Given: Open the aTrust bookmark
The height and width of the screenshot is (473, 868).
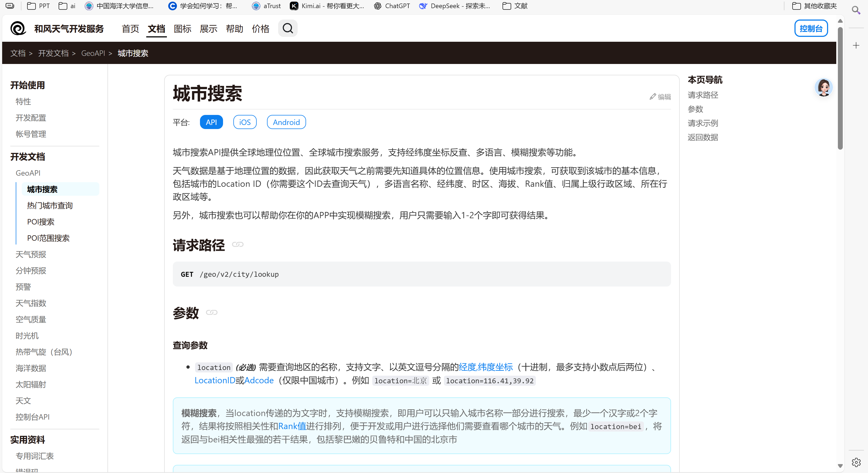Looking at the screenshot, I should [266, 6].
